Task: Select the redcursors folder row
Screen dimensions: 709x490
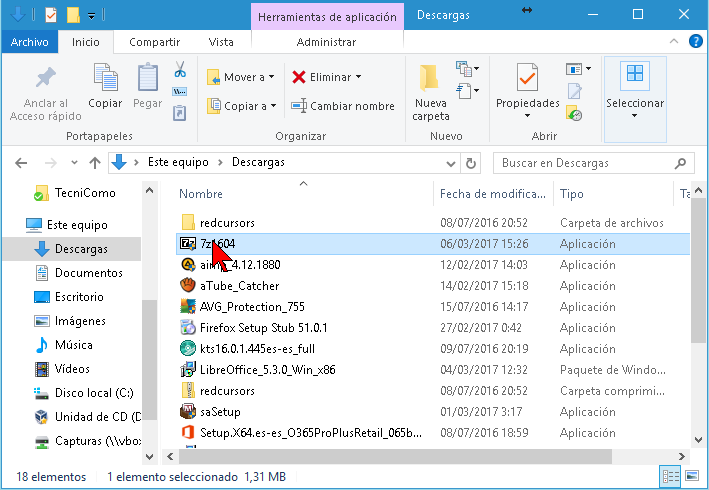Action: (x=433, y=222)
